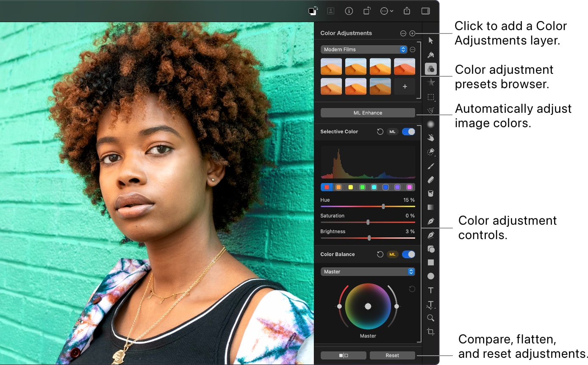Add a new Color Adjustments layer

[x=412, y=33]
